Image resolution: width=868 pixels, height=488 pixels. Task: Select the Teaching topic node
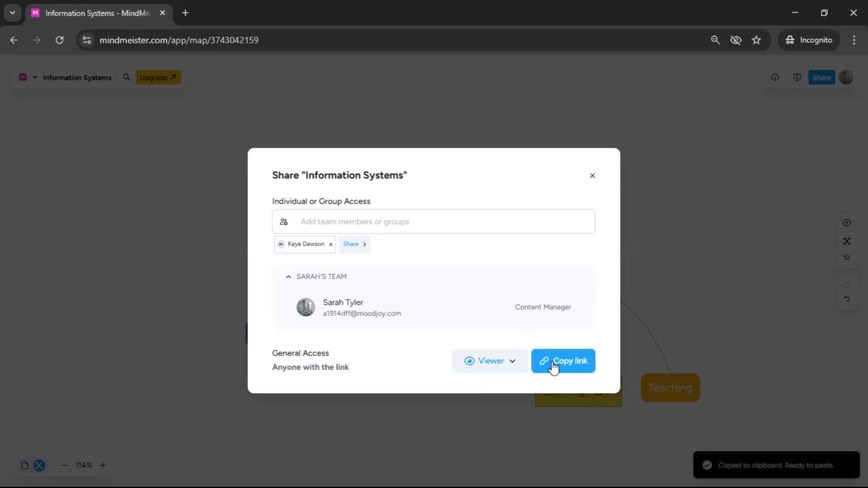[x=670, y=388]
